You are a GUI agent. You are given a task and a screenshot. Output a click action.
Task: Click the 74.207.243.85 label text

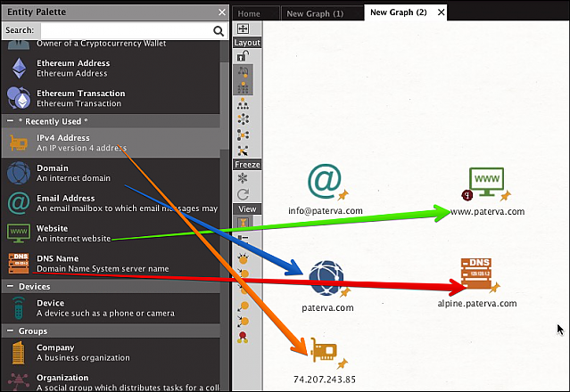pyautogui.click(x=325, y=380)
